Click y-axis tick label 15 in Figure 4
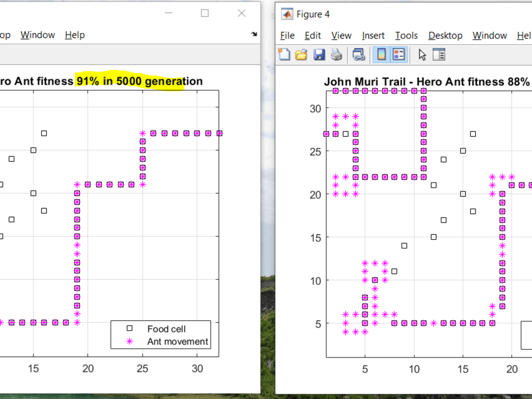 (315, 238)
